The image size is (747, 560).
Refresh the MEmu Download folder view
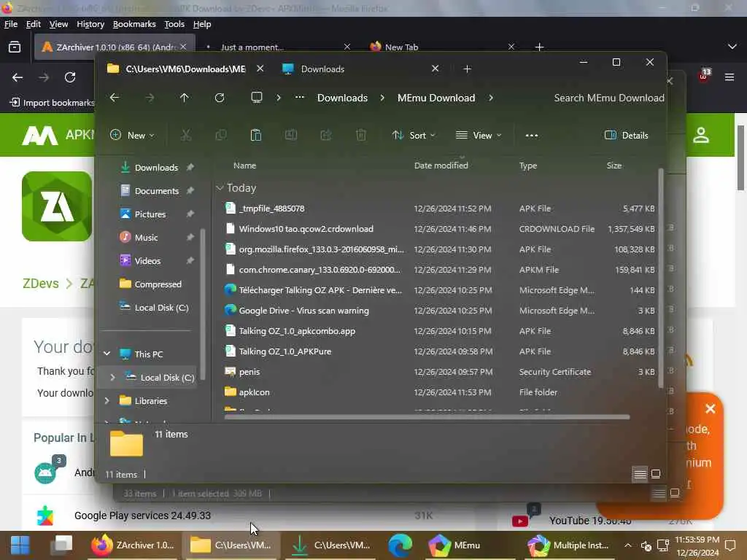coord(220,98)
